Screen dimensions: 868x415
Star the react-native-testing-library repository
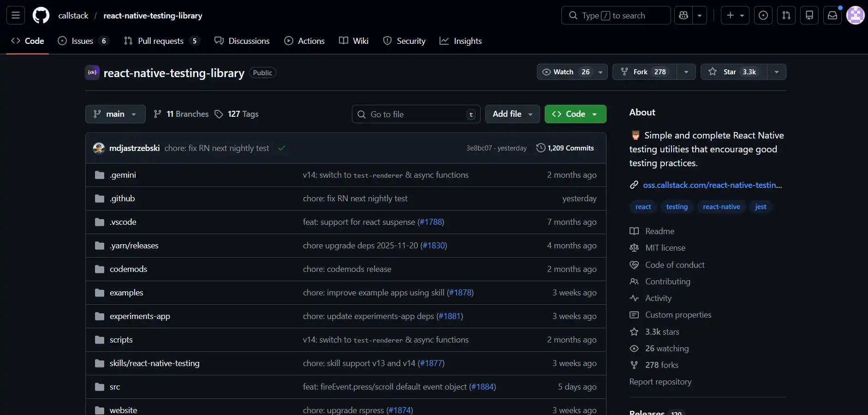point(734,72)
